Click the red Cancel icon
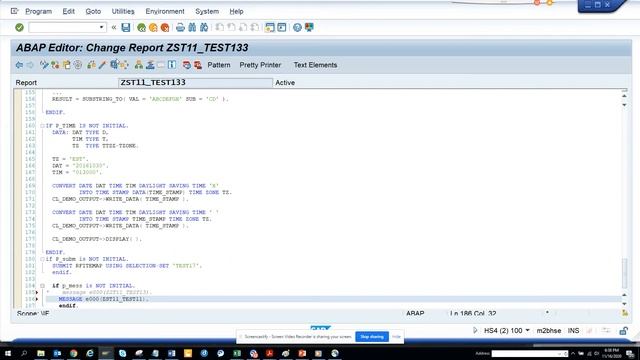 point(165,27)
